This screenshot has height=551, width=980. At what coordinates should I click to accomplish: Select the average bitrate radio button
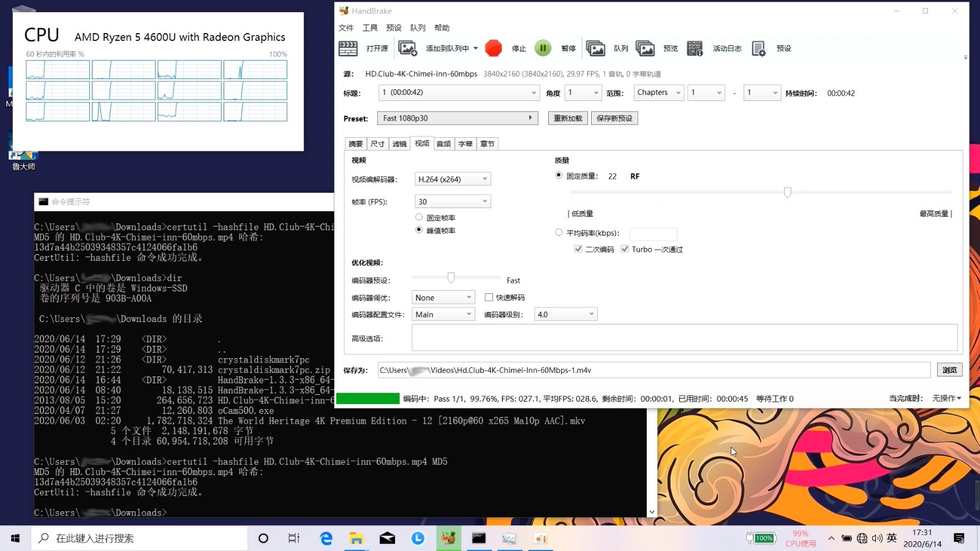coord(559,233)
